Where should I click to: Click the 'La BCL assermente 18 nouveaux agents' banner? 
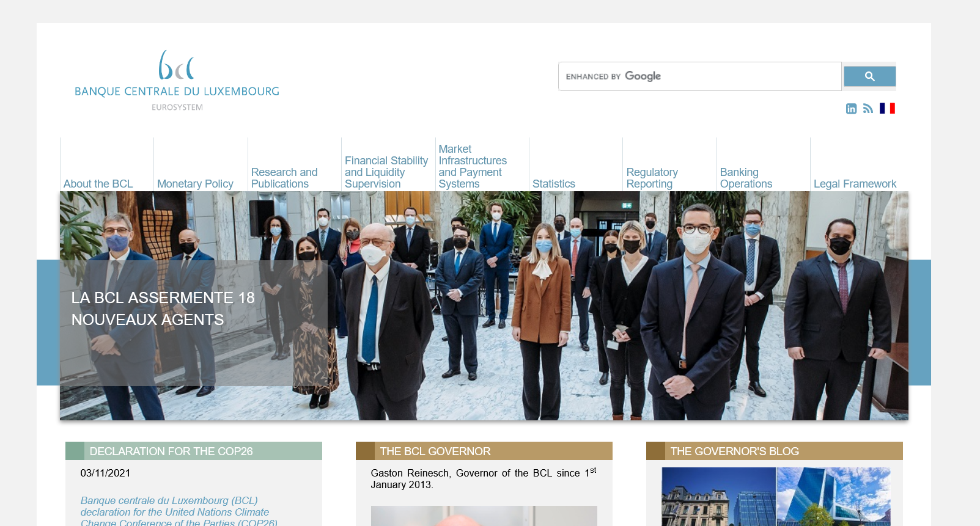pyautogui.click(x=163, y=309)
